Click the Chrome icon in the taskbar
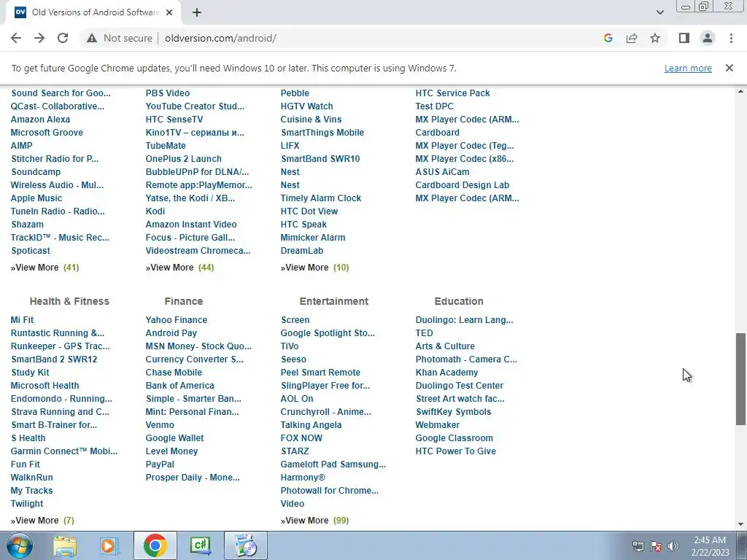 (155, 545)
